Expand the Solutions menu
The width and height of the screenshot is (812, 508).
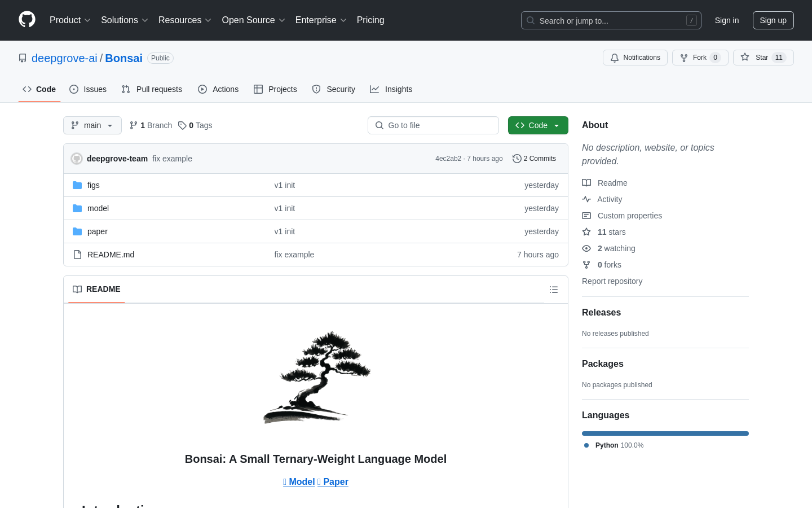125,20
